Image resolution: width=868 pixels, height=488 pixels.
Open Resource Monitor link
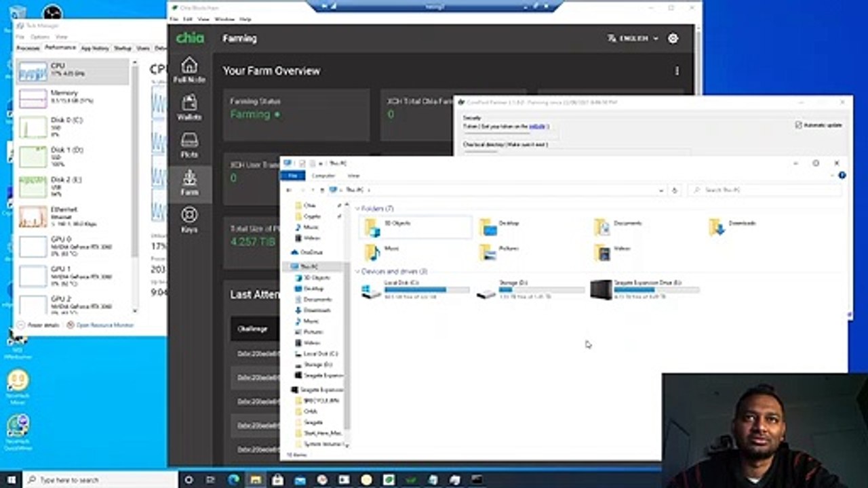(x=100, y=325)
